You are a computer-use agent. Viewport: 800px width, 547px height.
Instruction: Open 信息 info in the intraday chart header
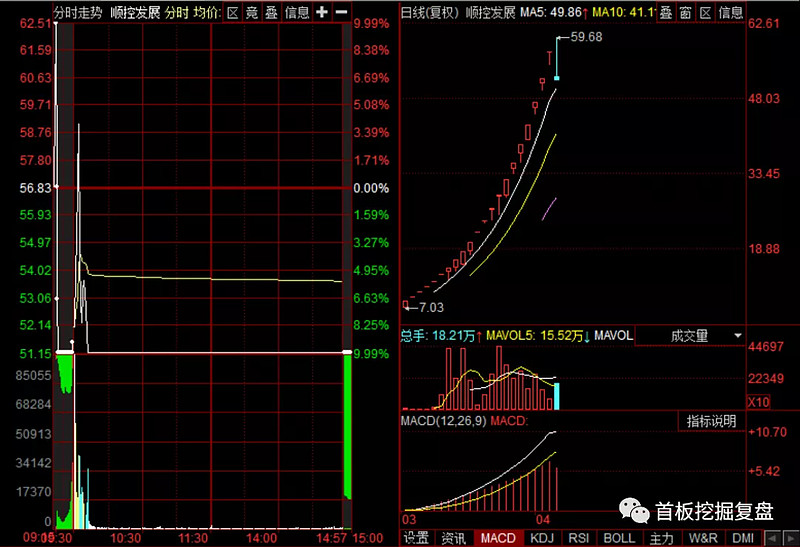click(x=297, y=13)
